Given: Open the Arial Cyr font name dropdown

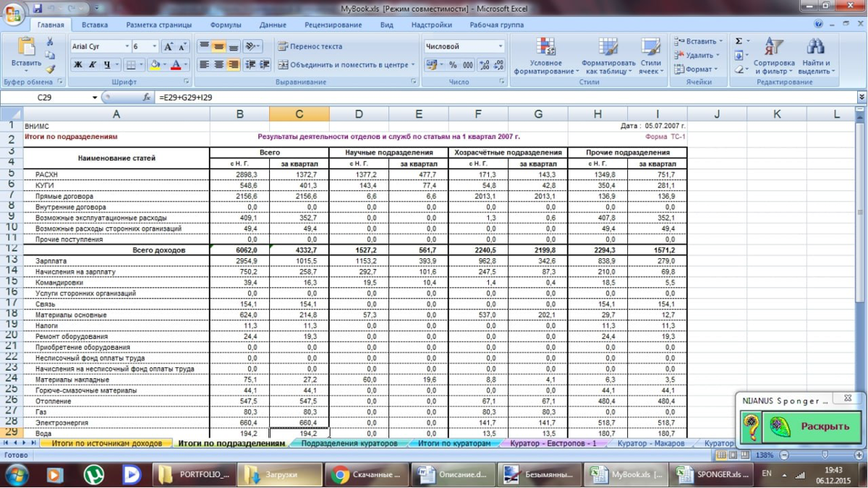Looking at the screenshot, I should point(127,46).
